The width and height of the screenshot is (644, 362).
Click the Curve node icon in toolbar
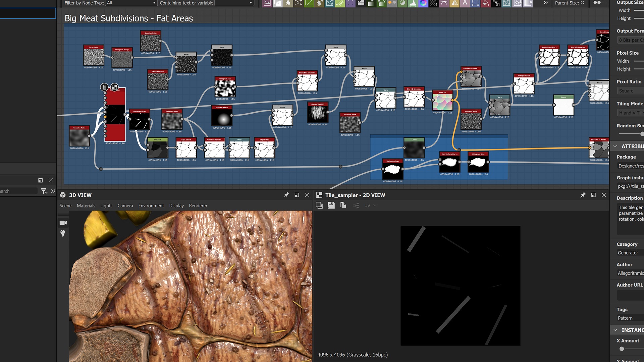coord(309,3)
